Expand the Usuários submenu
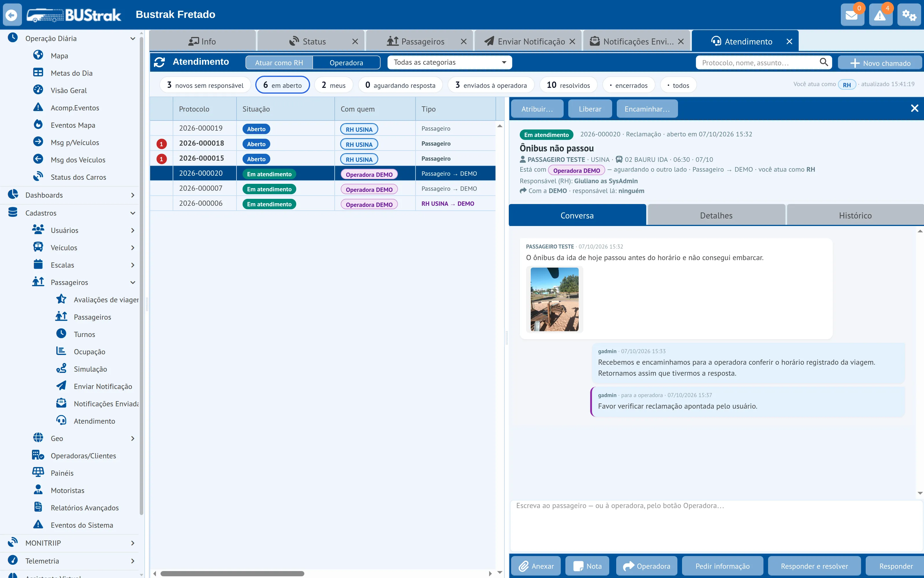924x578 pixels. (x=133, y=230)
